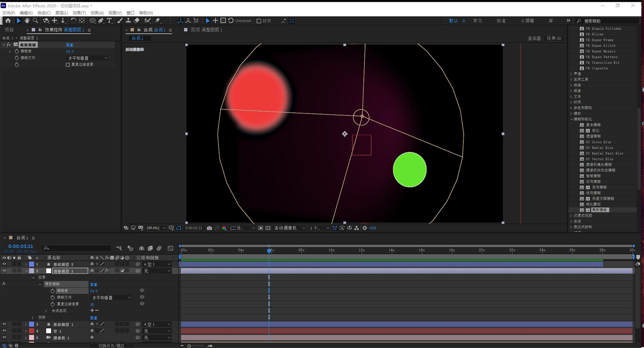Select the Eraser tool
The image size is (644, 348).
(137, 21)
